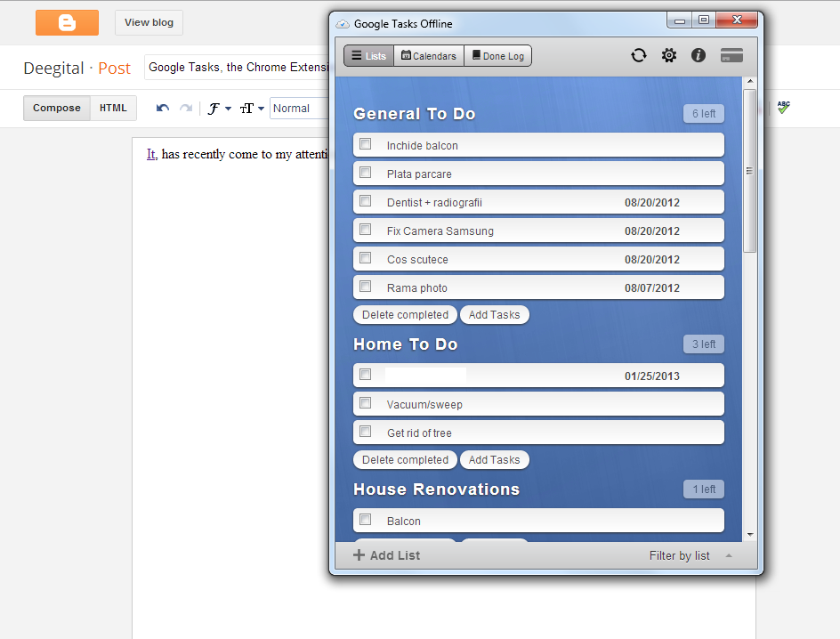Viewport: 840px width, 639px height.
Task: Click the Fix Camera Samsung task text
Action: pyautogui.click(x=440, y=231)
